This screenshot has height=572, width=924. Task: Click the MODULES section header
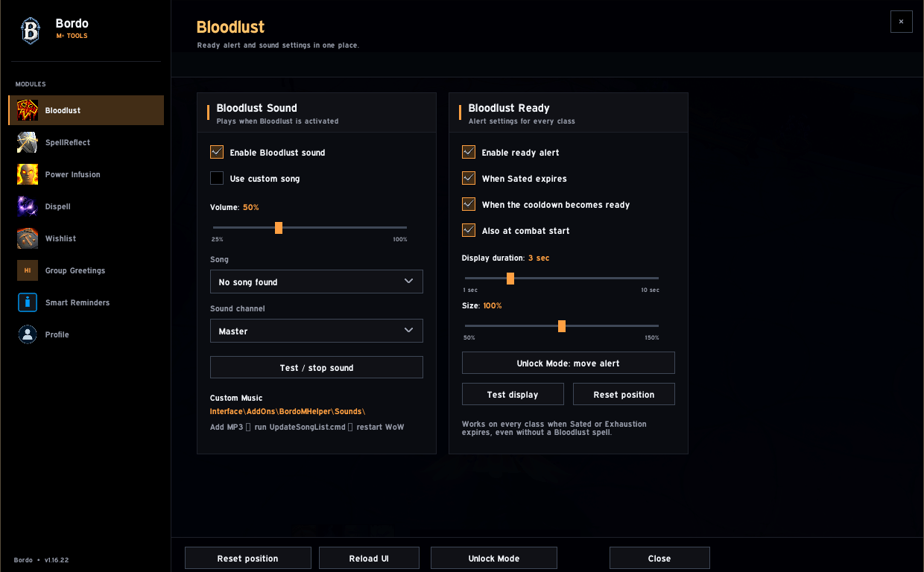tap(31, 84)
